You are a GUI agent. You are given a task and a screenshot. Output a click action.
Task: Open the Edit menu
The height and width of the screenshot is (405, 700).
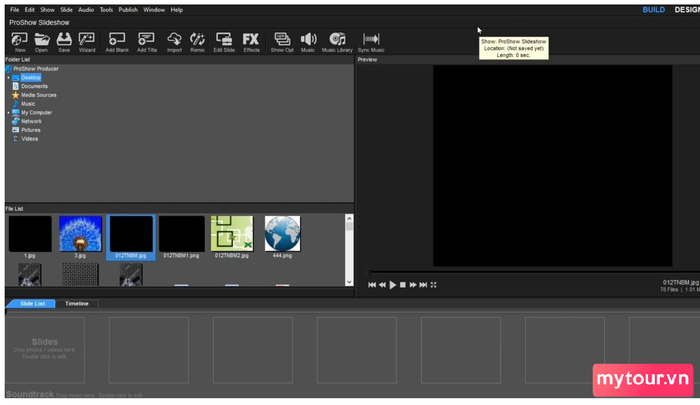(x=29, y=10)
